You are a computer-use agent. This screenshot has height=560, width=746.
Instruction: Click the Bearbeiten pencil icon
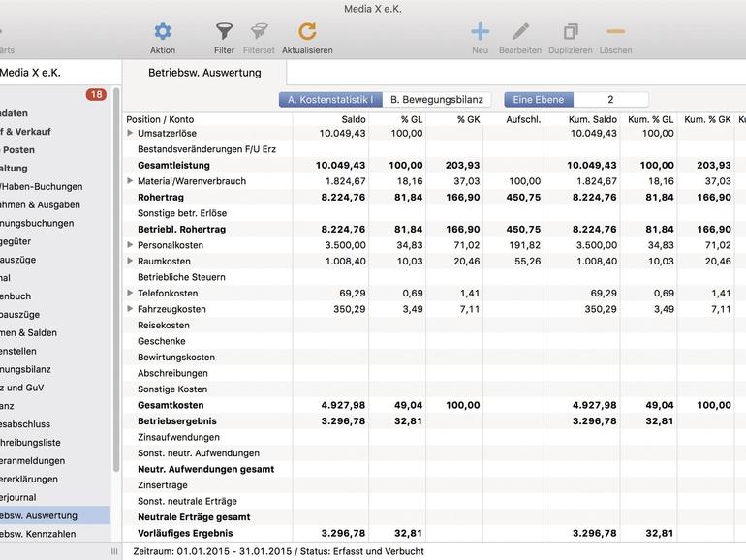coord(520,31)
